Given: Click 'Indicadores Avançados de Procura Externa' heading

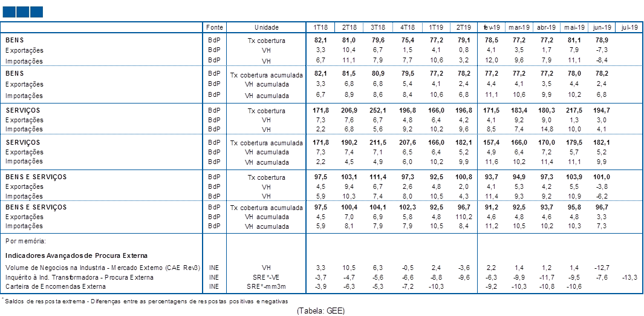Looking at the screenshot, I should click(76, 255).
